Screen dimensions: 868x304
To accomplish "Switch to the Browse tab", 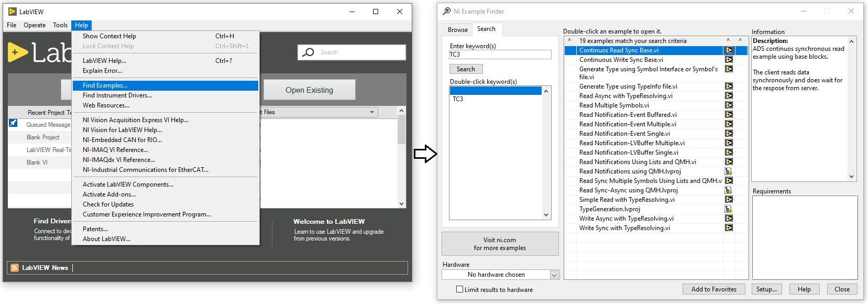I will click(x=458, y=30).
